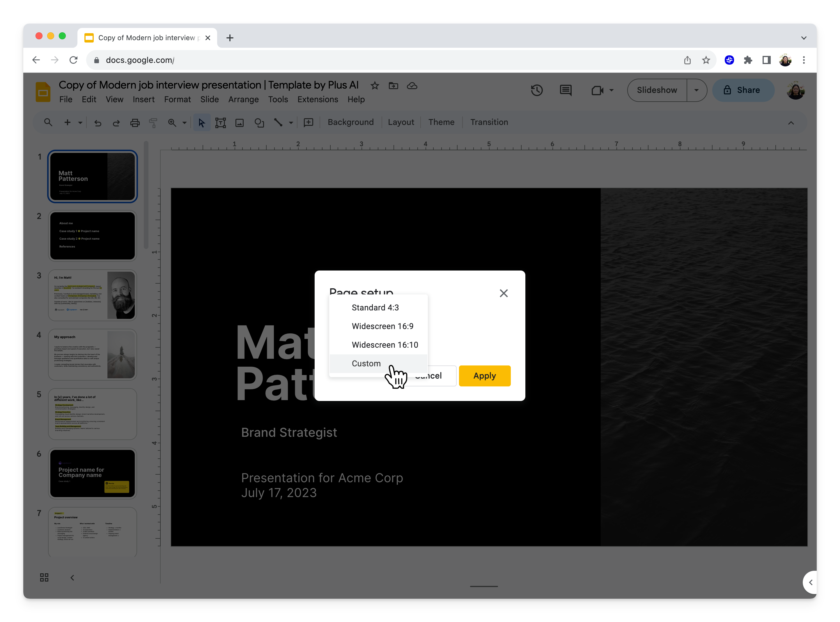
Task: Open the Extensions menu
Action: [318, 99]
